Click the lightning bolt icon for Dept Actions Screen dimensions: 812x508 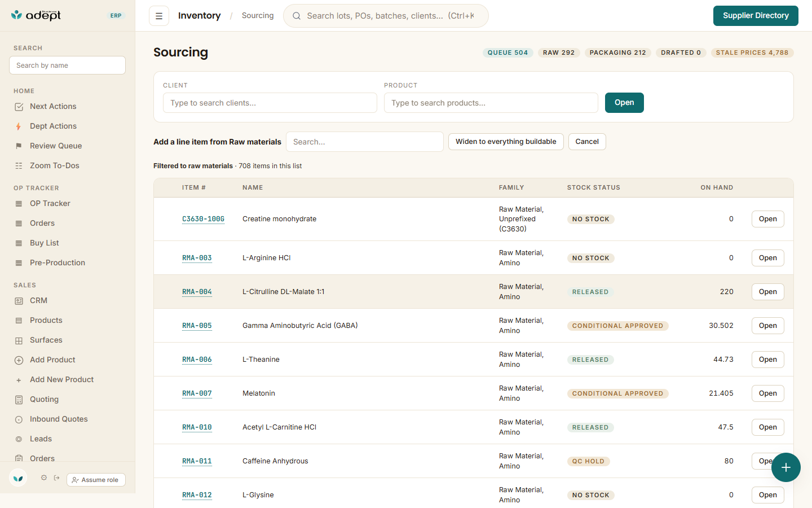(x=19, y=126)
